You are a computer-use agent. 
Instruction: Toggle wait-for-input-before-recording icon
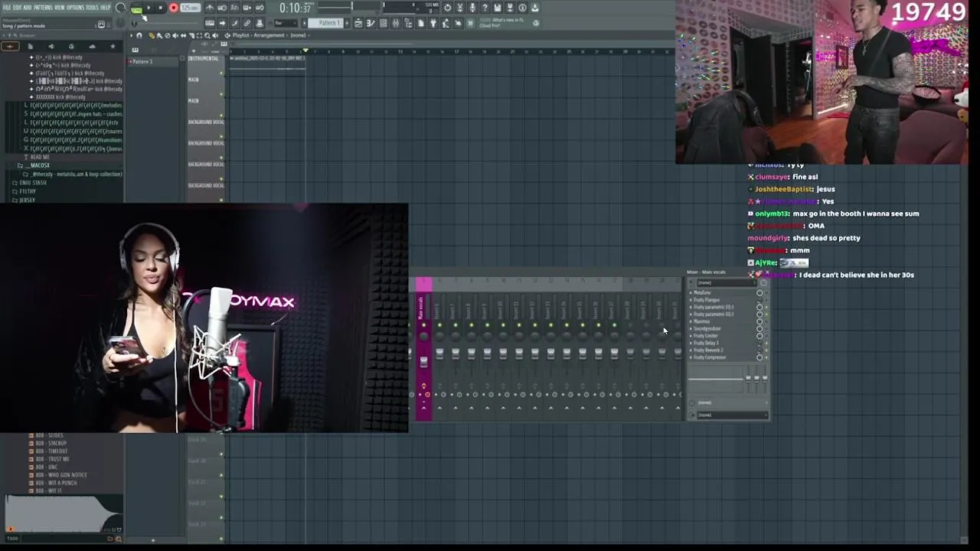(222, 8)
